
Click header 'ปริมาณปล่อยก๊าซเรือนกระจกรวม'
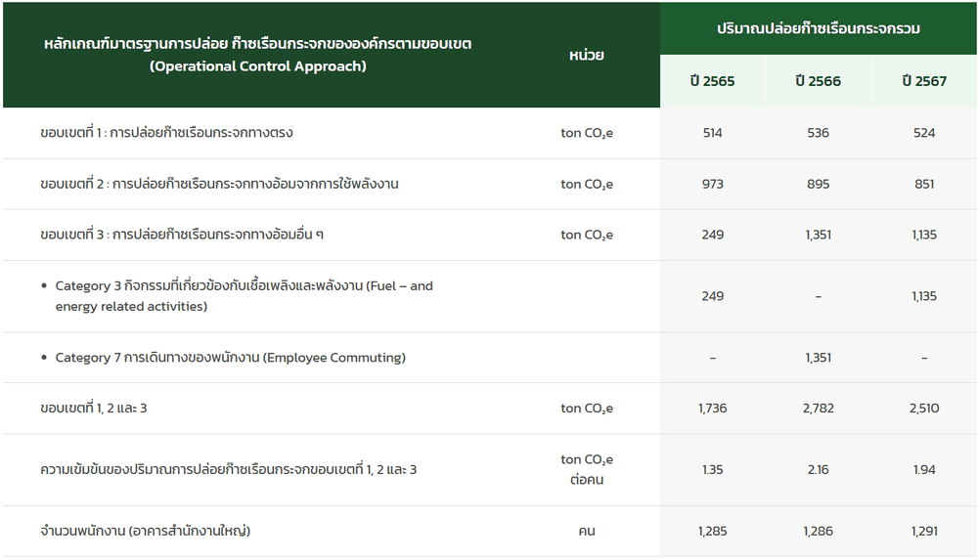pos(819,28)
